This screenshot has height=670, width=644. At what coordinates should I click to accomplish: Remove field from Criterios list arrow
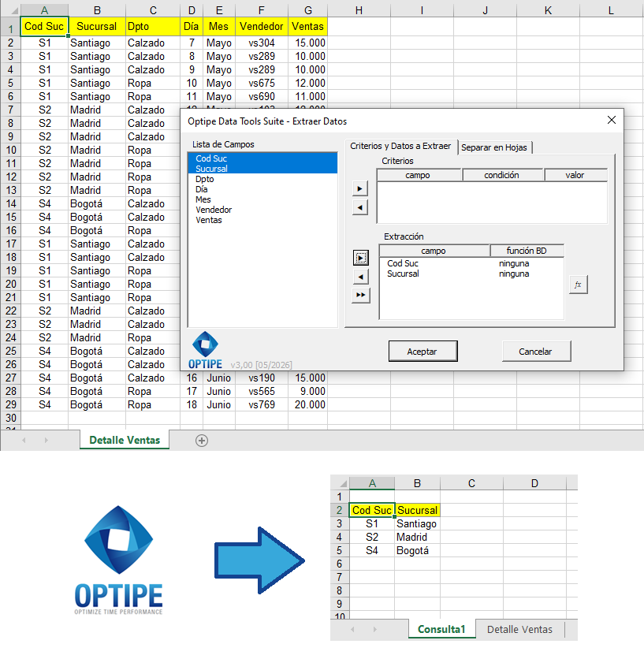359,207
